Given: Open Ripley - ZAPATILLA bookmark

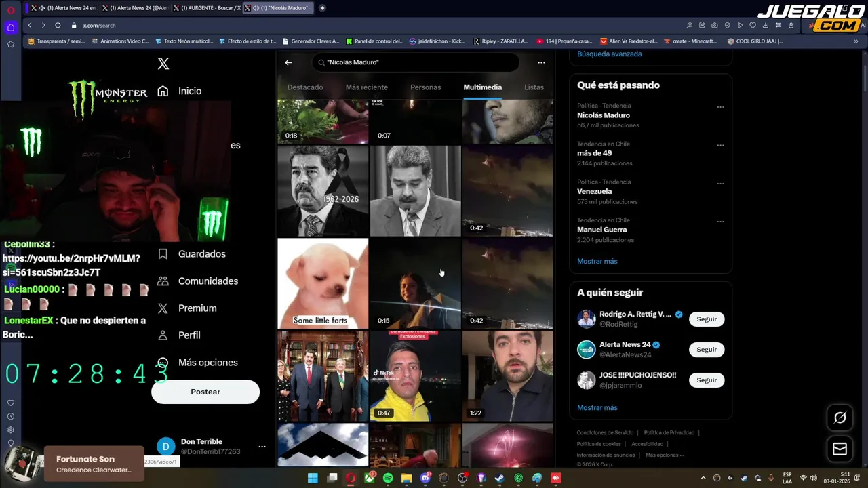Looking at the screenshot, I should click(500, 41).
